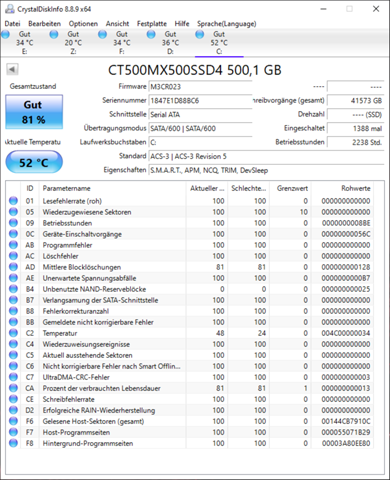Click status icon of Löschfehler row

point(13,256)
